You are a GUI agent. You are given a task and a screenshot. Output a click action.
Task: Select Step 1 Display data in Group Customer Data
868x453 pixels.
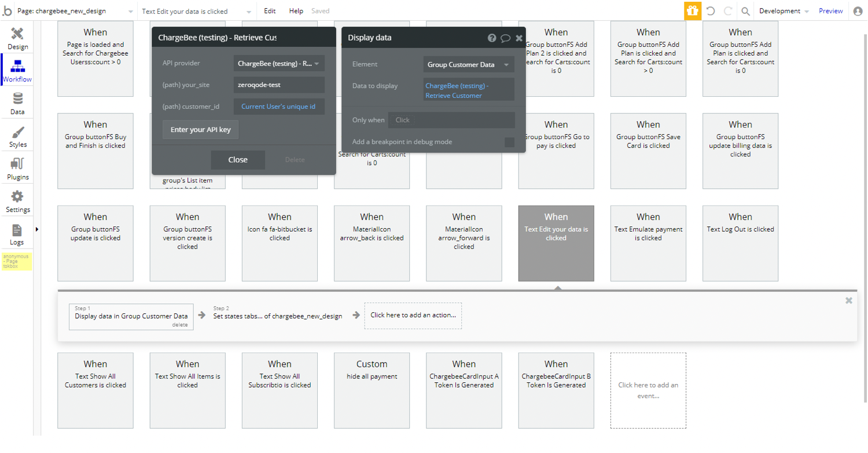(x=131, y=316)
